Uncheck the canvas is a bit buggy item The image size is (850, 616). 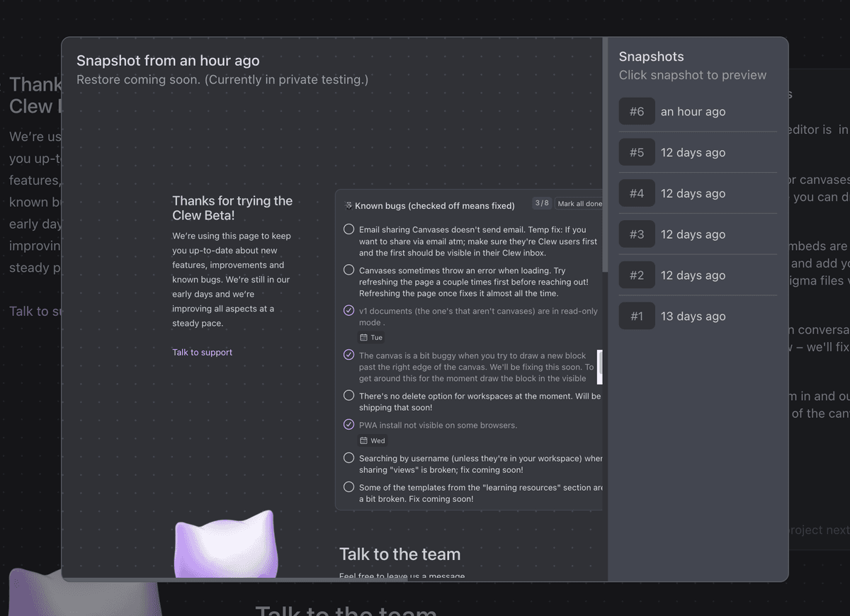pyautogui.click(x=348, y=355)
